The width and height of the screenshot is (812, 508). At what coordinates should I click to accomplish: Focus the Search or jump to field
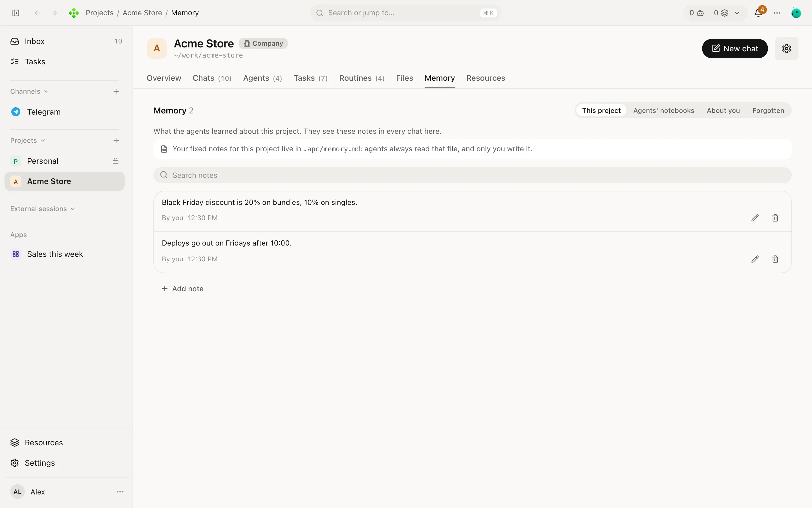406,13
